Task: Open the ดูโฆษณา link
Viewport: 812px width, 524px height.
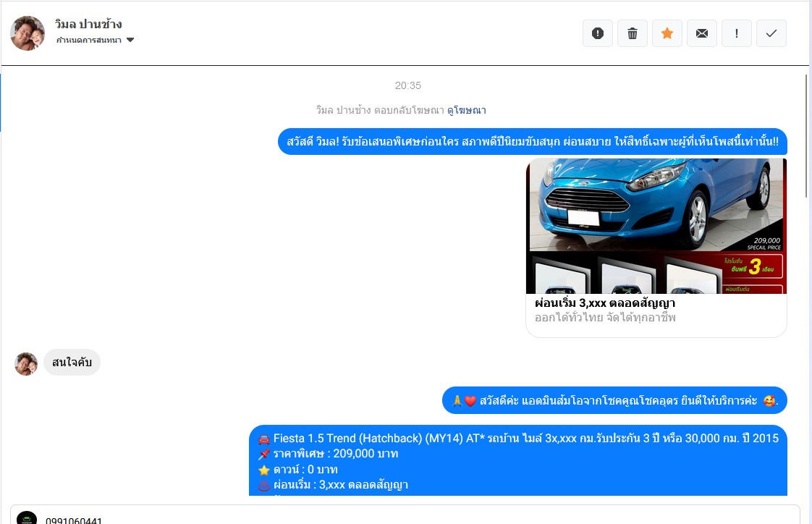Action: [467, 110]
